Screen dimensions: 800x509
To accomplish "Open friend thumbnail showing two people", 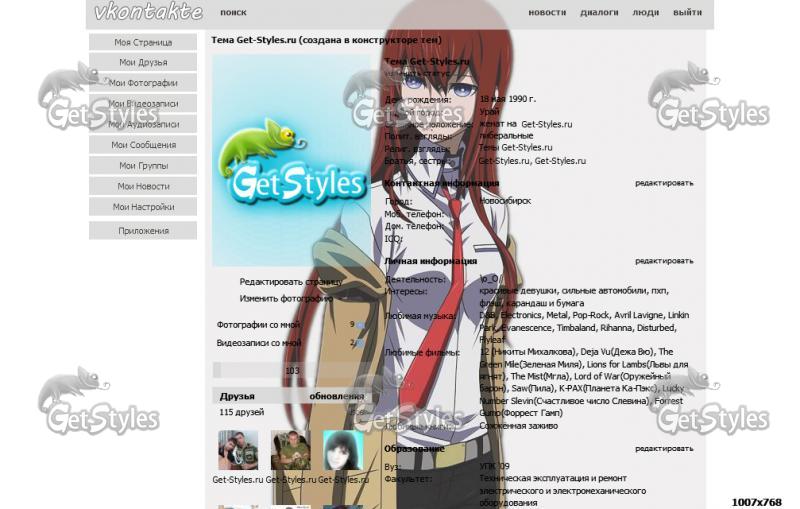I will [238, 450].
